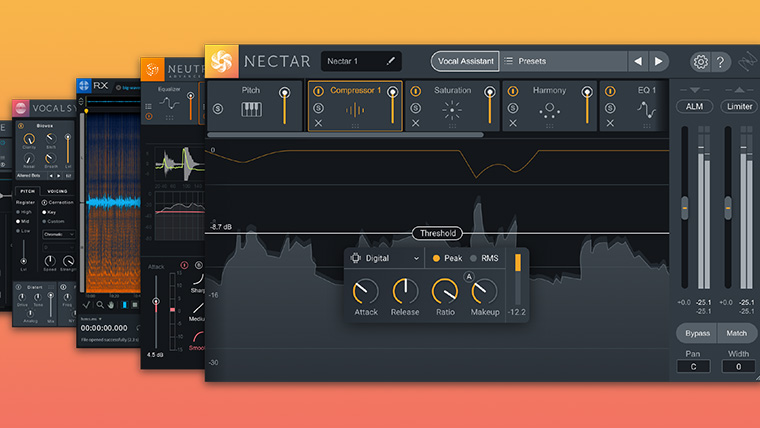Remove the Harmony module with X

pyautogui.click(x=513, y=123)
